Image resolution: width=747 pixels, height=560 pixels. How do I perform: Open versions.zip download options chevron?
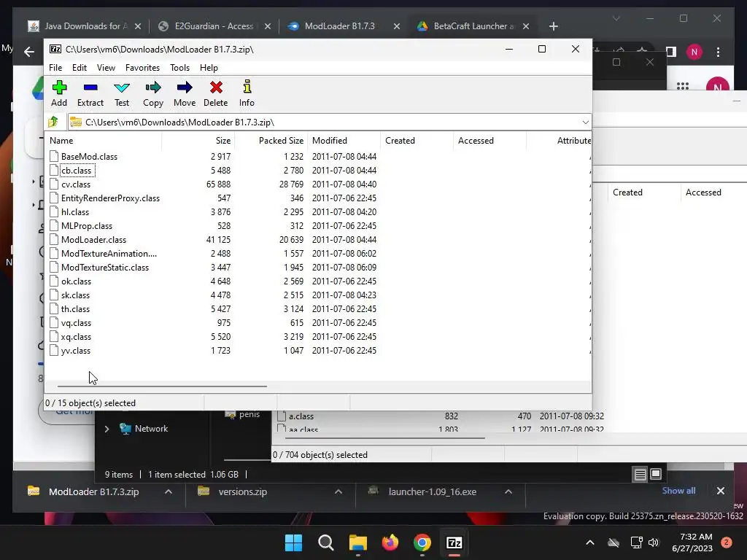338,491
